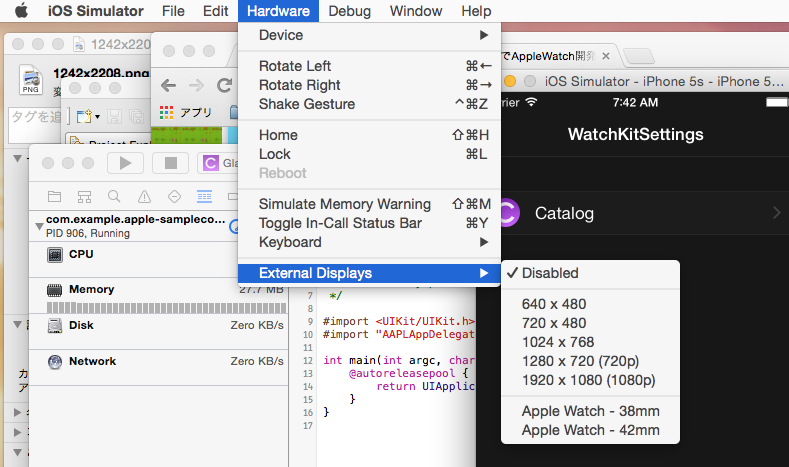Click the Memory module icon
This screenshot has width=789, height=467.
pos(54,290)
